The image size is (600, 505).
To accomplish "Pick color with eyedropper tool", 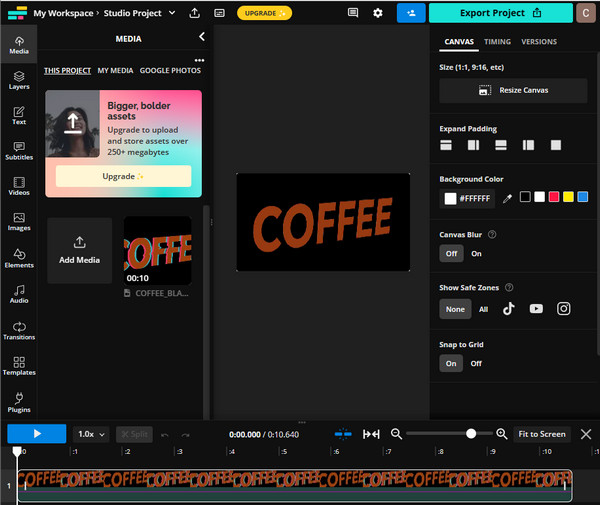I will [x=507, y=198].
